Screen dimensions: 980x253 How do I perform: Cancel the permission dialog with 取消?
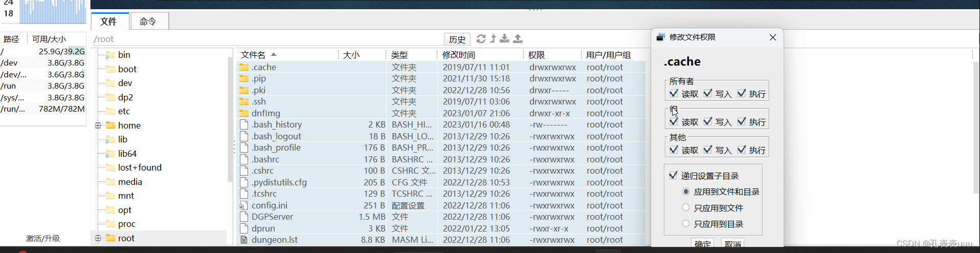coord(733,243)
